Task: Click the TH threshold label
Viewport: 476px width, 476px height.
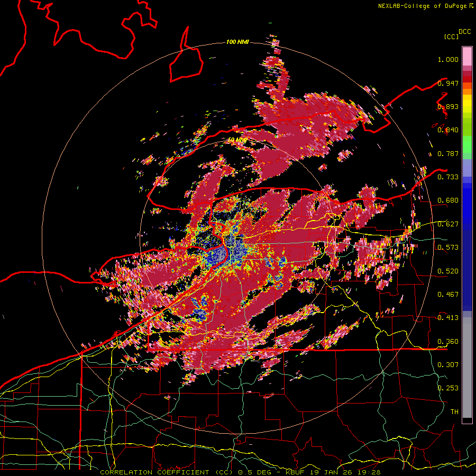Action: point(454,412)
